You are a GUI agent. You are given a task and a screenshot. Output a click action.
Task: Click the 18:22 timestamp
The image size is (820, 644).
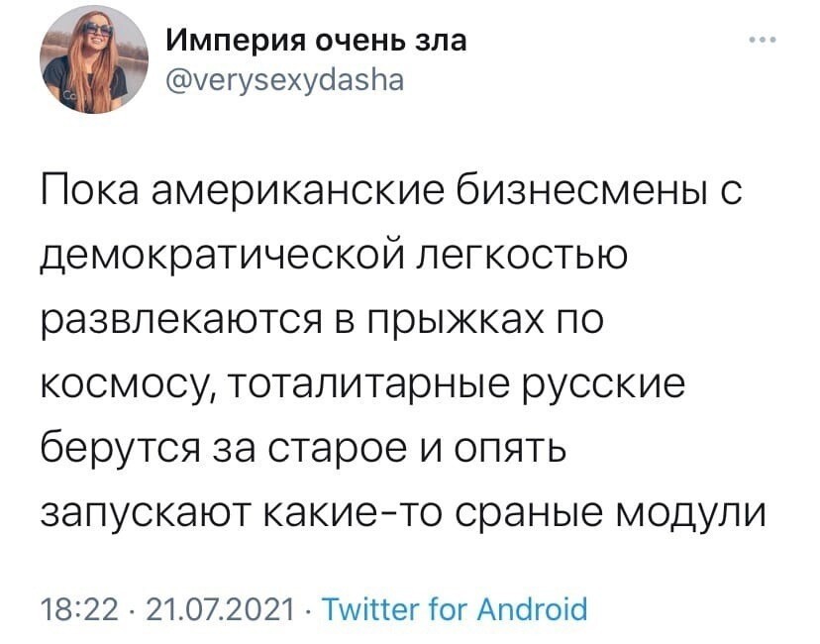coord(80,610)
